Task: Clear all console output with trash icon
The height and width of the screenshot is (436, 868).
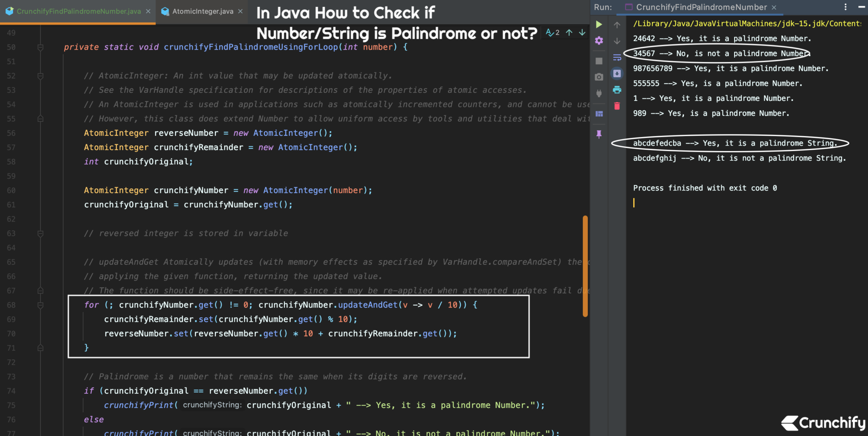Action: coord(617,106)
